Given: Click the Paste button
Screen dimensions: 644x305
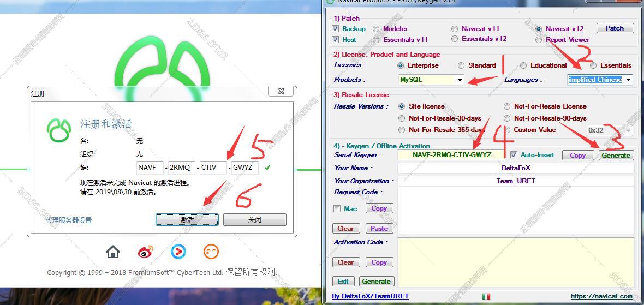Looking at the screenshot, I should (x=379, y=228).
